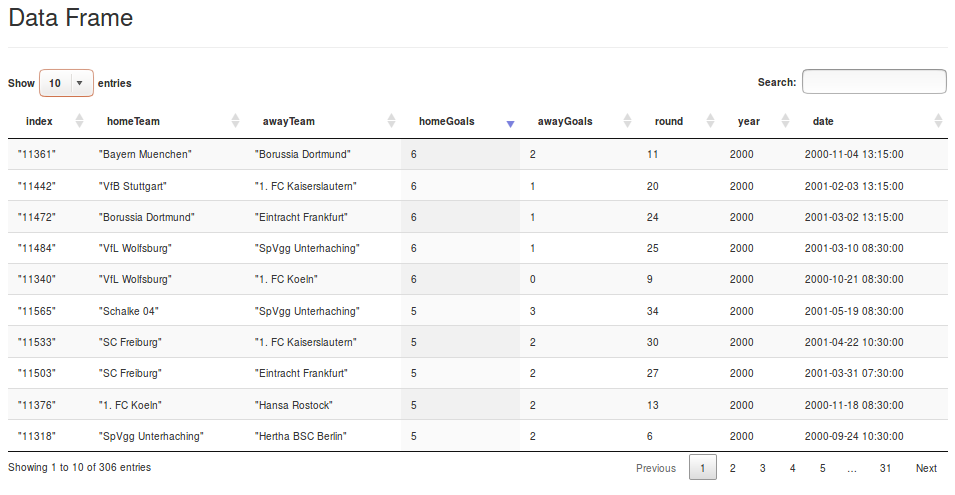Click the year column sort arrows
The width and height of the screenshot is (955, 495).
(785, 121)
